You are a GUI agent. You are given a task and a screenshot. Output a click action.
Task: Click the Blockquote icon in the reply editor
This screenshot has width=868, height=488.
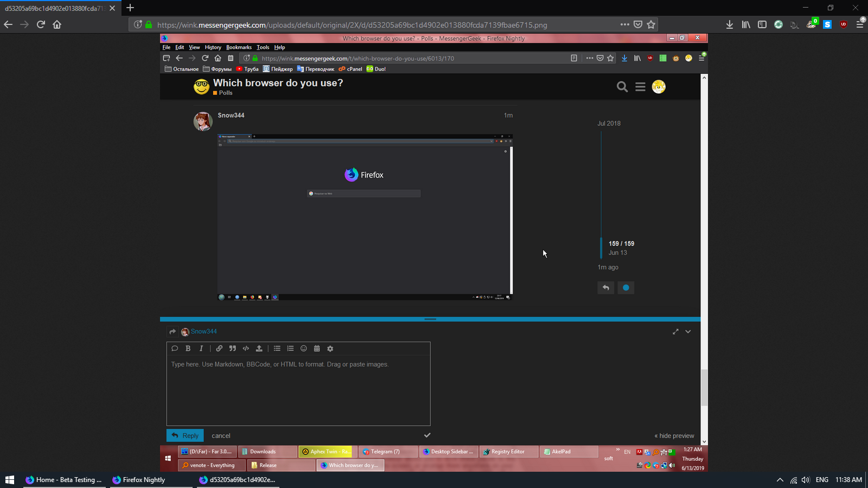pos(232,349)
